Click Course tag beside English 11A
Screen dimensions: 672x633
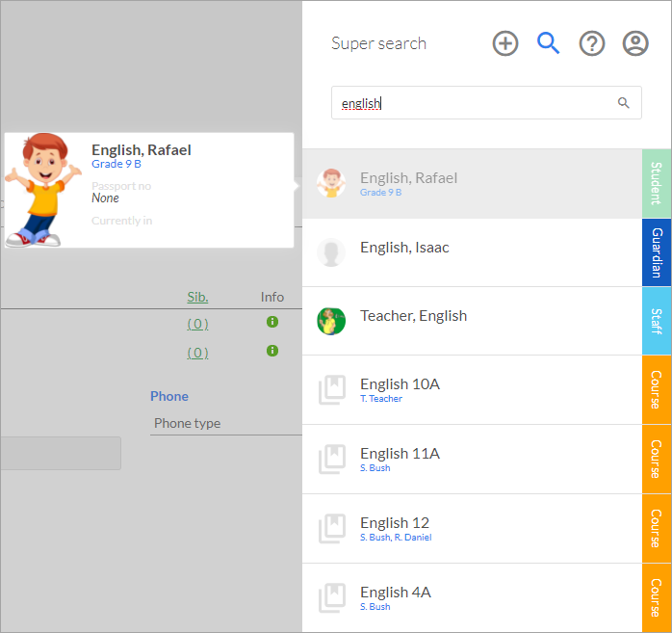click(x=657, y=460)
